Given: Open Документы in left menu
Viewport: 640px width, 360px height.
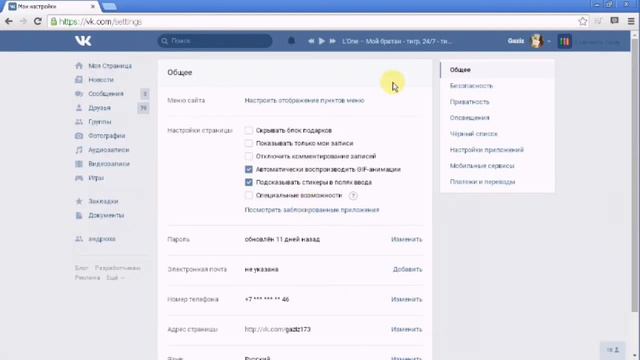Looking at the screenshot, I should (106, 215).
